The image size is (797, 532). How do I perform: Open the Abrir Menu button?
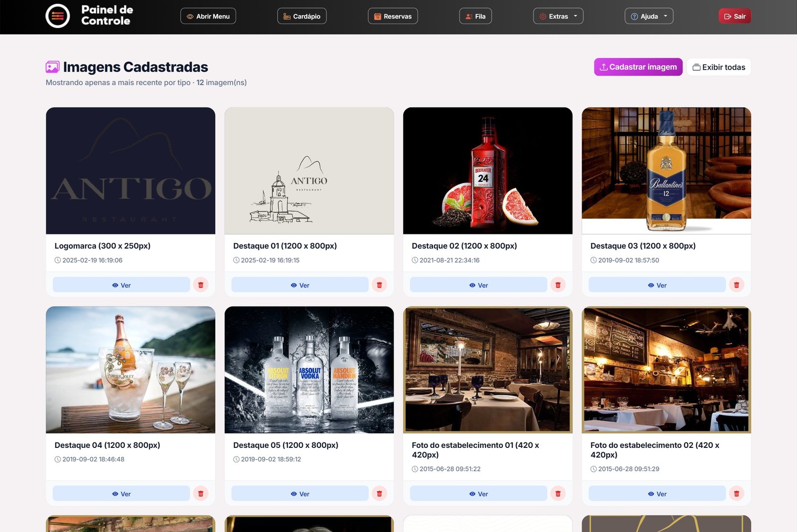pyautogui.click(x=208, y=16)
